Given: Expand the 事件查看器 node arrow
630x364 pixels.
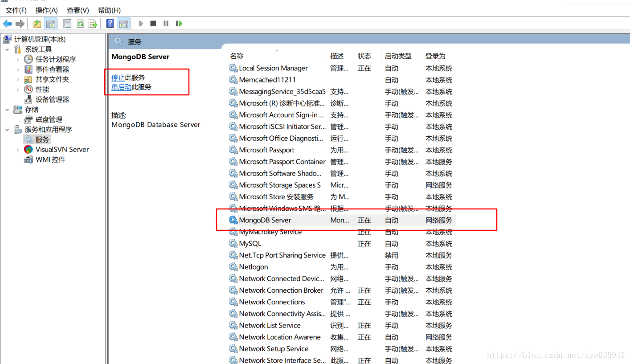Looking at the screenshot, I should (18, 70).
